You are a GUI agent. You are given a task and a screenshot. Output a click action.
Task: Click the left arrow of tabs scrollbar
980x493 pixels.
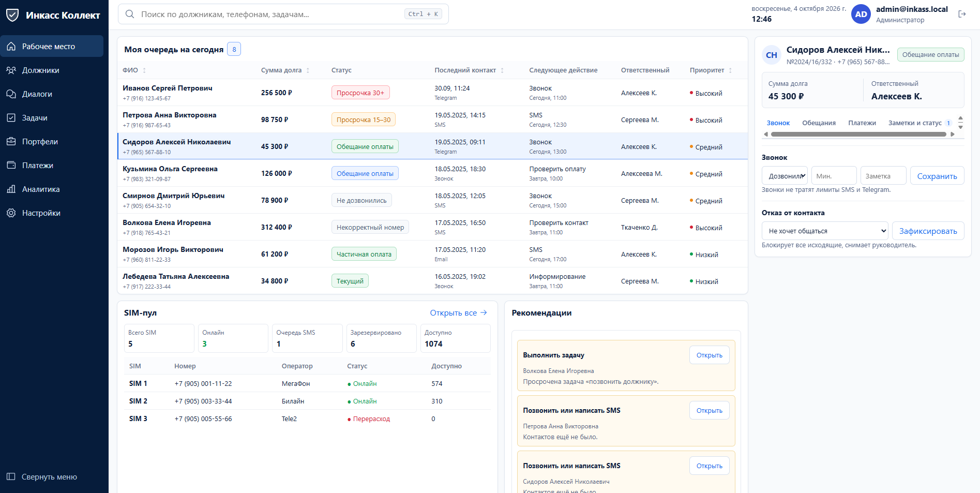pyautogui.click(x=766, y=134)
